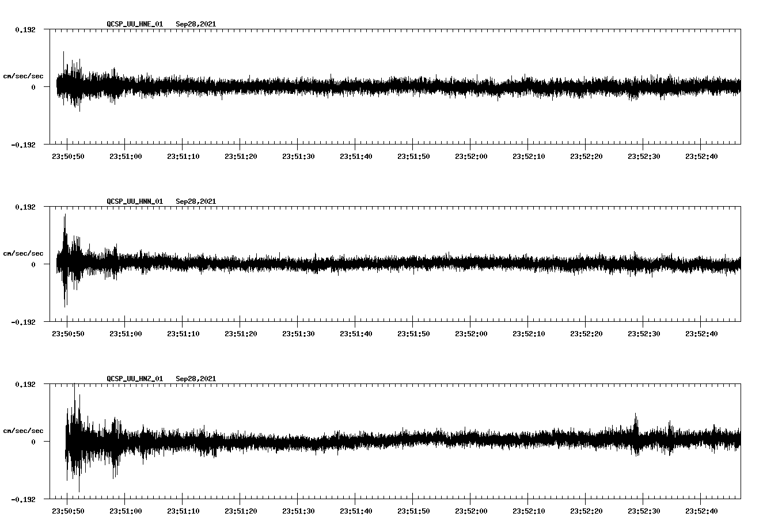This screenshot has height=532, width=782.
Task: Click the cm/sec/sec unit label on HNE plot
Action: click(23, 76)
